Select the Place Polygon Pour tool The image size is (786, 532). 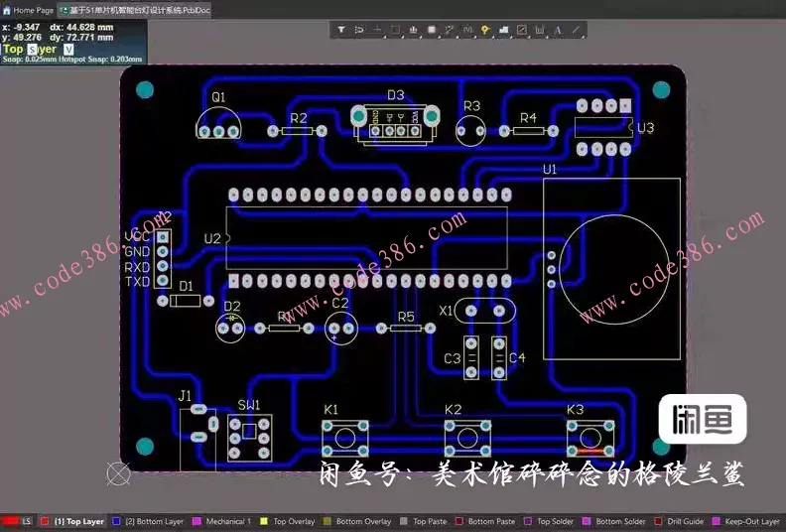click(x=503, y=30)
